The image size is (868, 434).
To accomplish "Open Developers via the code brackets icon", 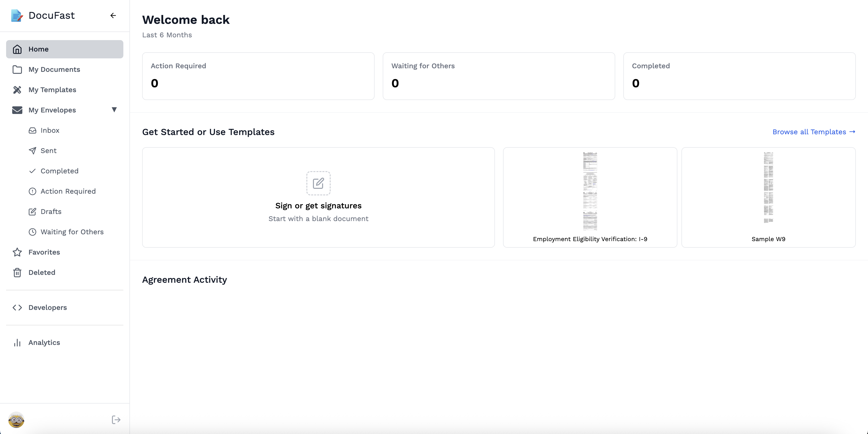I will click(17, 308).
